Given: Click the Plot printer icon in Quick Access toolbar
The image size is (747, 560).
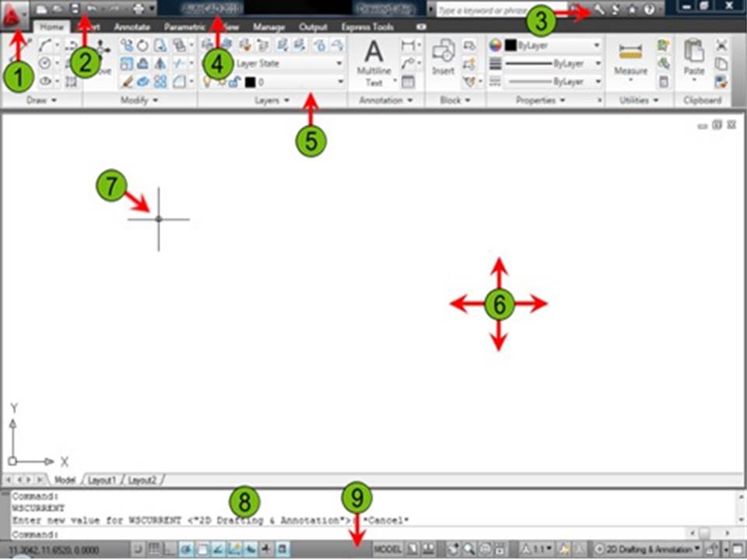Looking at the screenshot, I should point(138,9).
